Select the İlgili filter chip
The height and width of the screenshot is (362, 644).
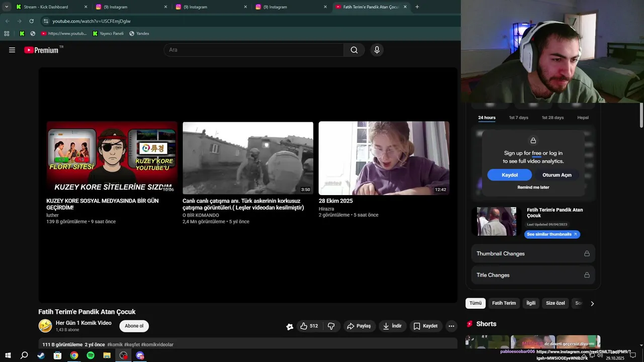[x=531, y=303]
